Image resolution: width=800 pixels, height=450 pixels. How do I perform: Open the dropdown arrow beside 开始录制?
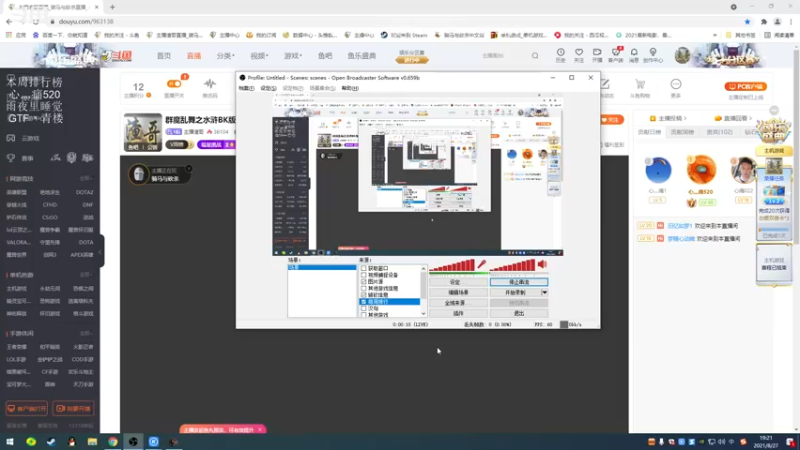tap(544, 293)
